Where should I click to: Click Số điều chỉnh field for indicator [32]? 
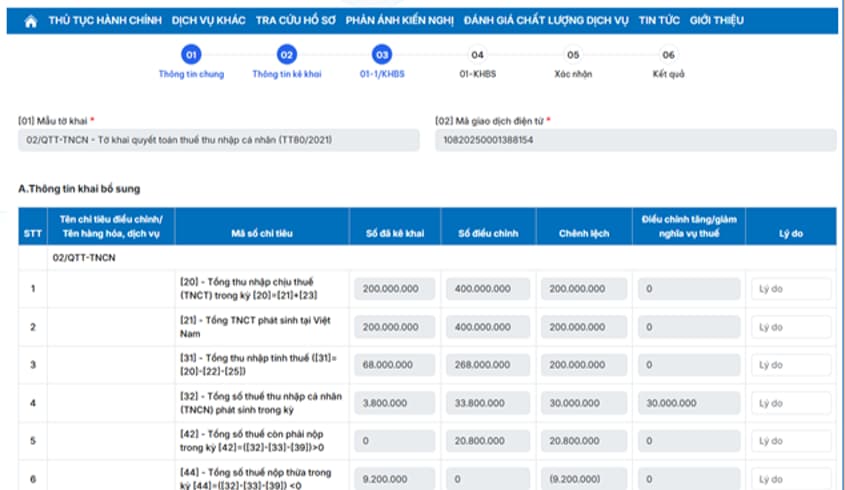click(488, 403)
